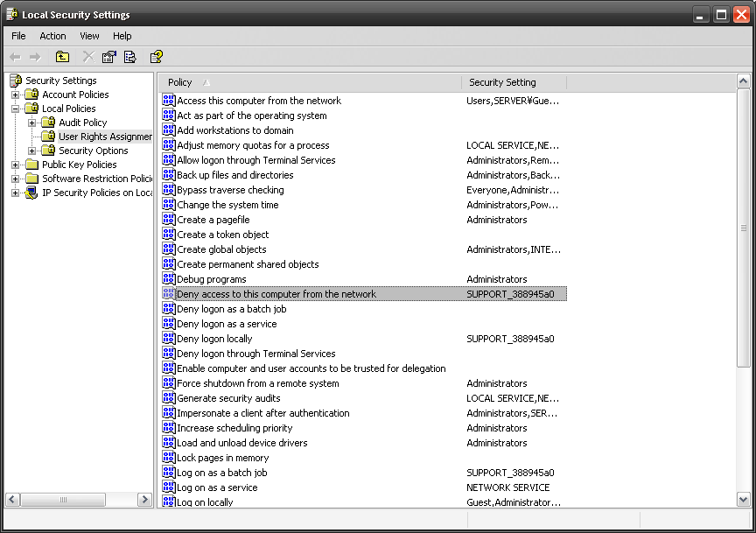Select 'Change the system time' policy
This screenshot has height=533, width=756.
click(227, 205)
